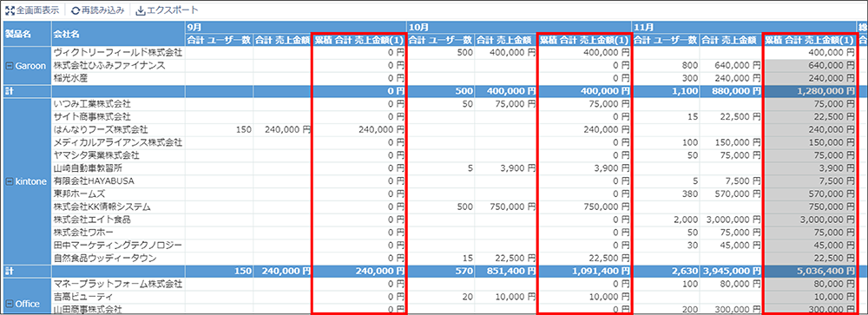
Task: Click the reload icon
Action: [x=76, y=10]
